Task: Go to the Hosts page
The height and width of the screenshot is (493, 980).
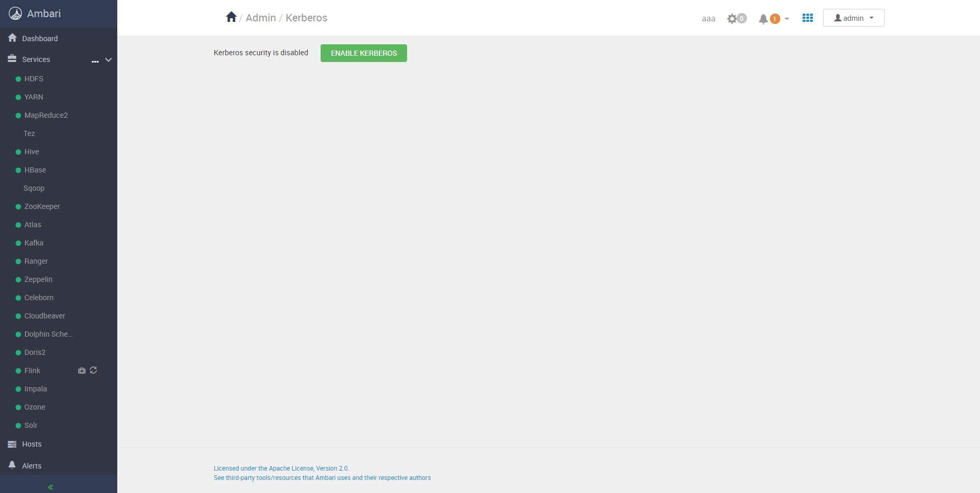Action: tap(32, 444)
